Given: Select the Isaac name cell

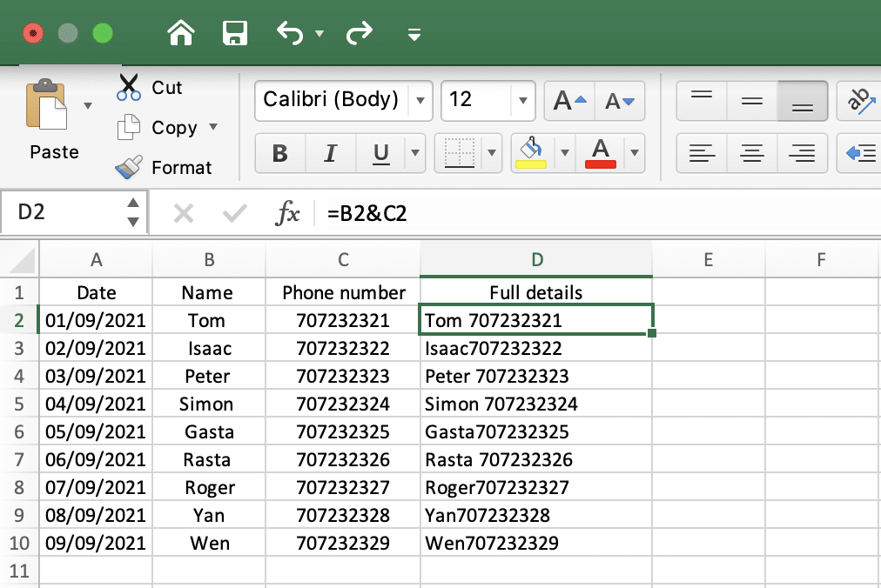Looking at the screenshot, I should [x=209, y=348].
